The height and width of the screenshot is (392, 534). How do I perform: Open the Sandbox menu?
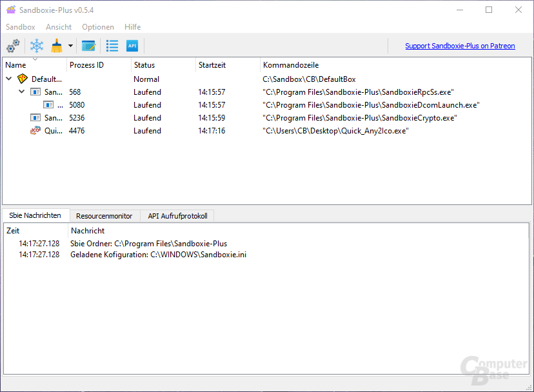(21, 27)
